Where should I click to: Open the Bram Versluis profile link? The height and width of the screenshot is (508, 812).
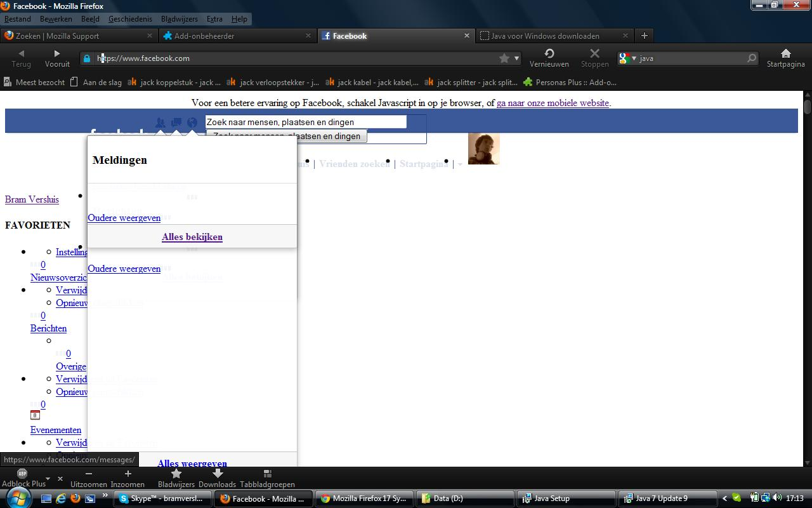[32, 199]
